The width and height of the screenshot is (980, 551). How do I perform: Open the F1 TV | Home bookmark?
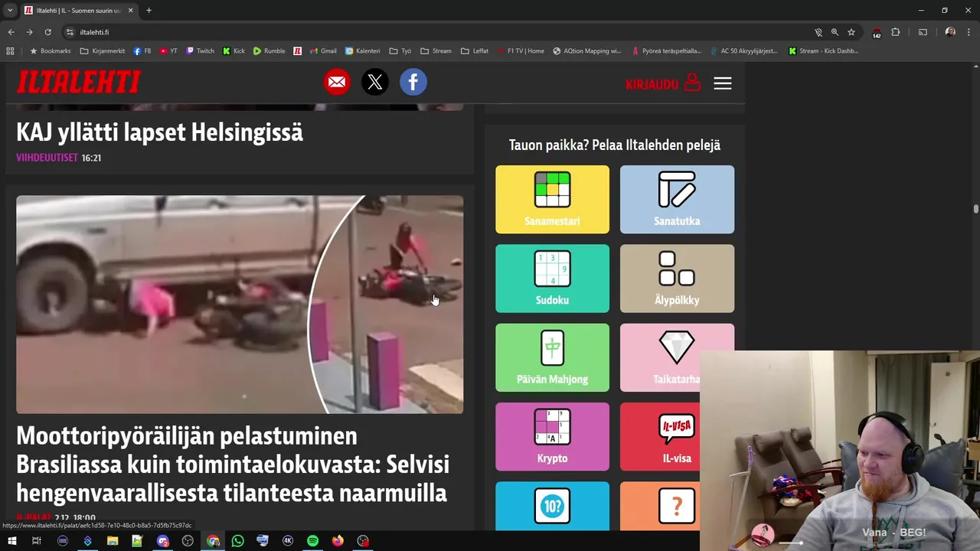tap(520, 51)
